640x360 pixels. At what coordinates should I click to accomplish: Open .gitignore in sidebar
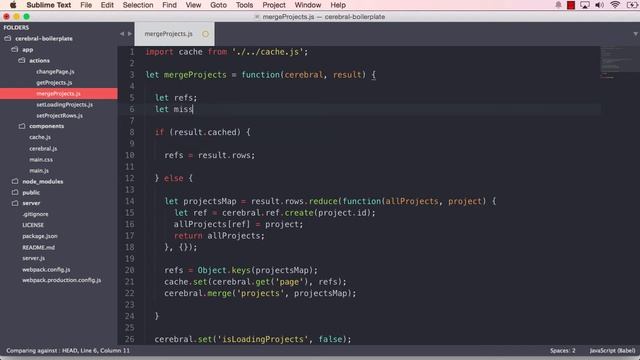click(35, 214)
